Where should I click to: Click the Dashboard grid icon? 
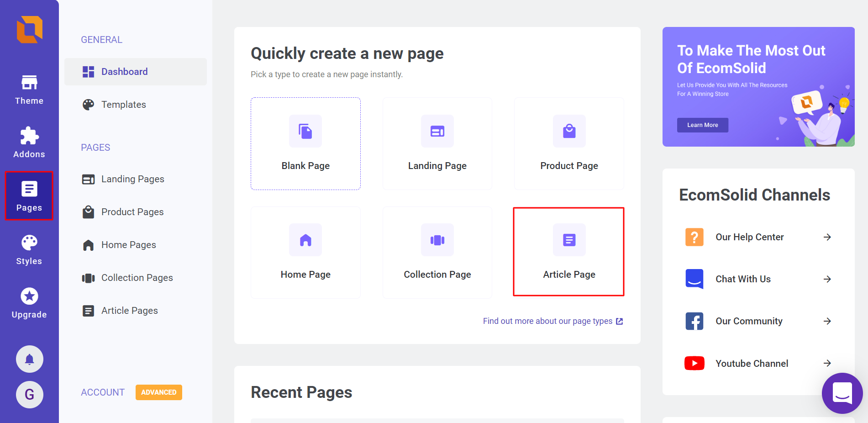(x=88, y=72)
